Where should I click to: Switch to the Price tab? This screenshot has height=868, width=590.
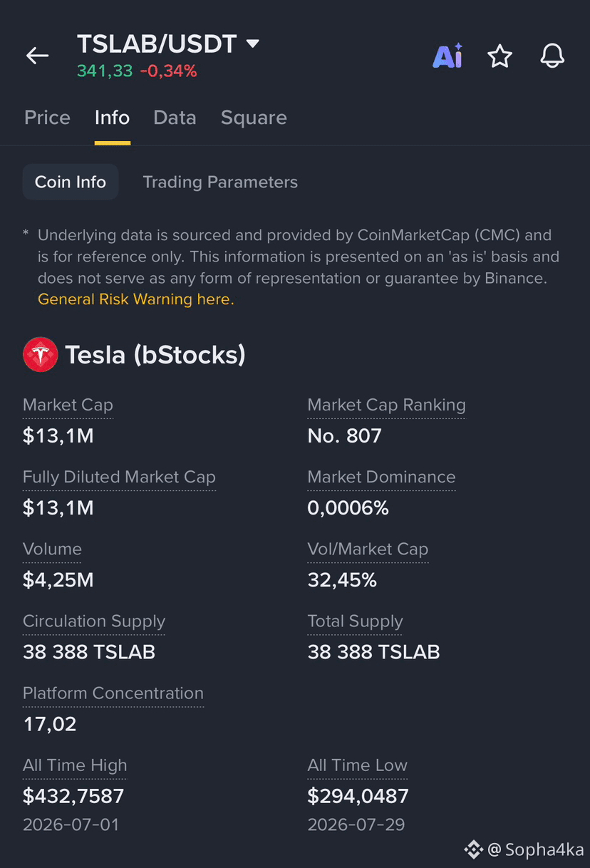tap(47, 118)
